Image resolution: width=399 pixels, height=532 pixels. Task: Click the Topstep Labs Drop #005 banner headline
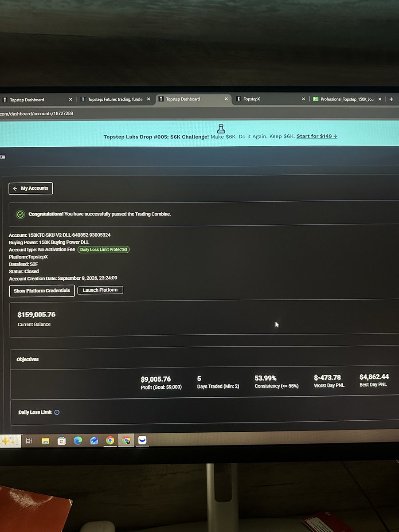pos(156,137)
